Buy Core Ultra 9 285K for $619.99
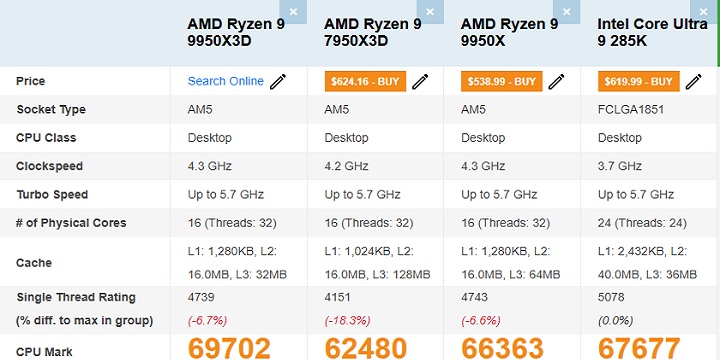This screenshot has height=360, width=720. click(x=639, y=81)
